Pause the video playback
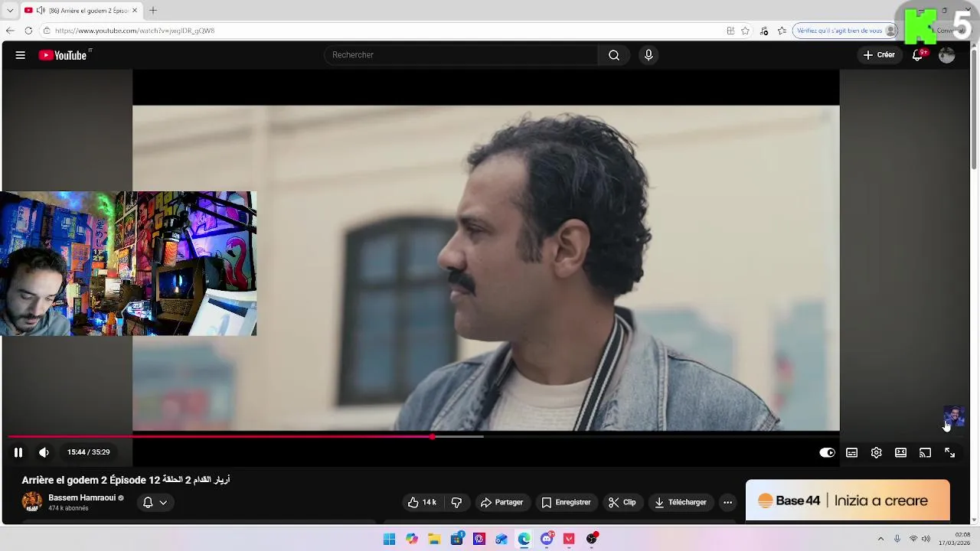 18,452
